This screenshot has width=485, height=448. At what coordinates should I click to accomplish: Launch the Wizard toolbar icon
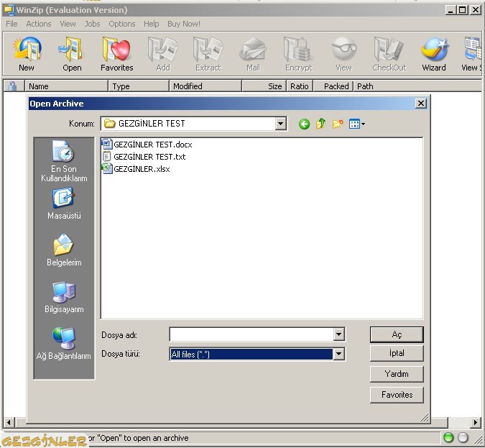(434, 54)
